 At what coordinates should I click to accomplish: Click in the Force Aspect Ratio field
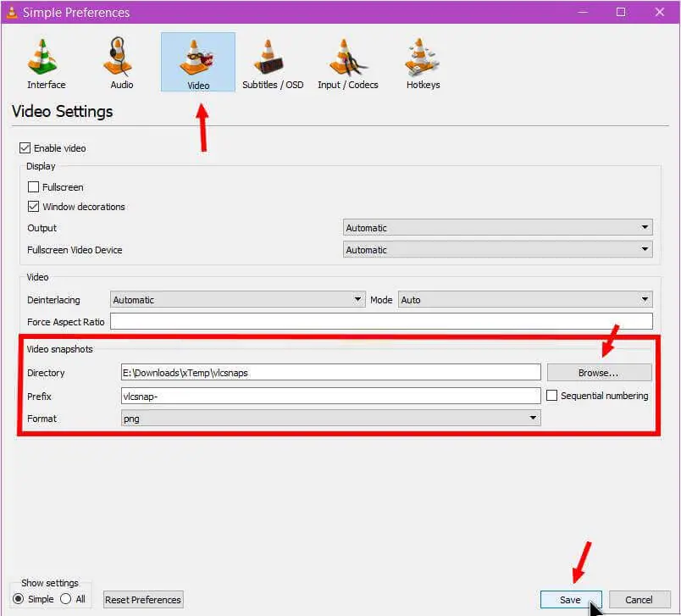click(381, 321)
